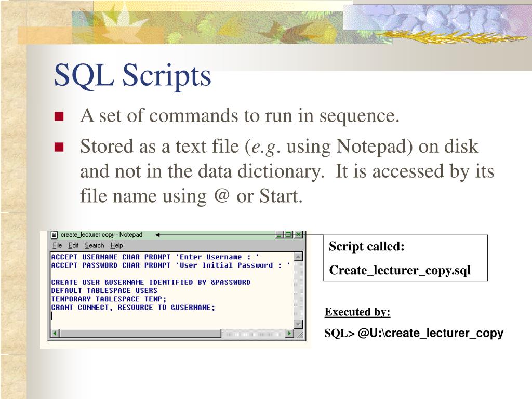Click the 'Executed by:' underlined heading
Image resolution: width=532 pixels, height=399 pixels.
[x=357, y=312]
